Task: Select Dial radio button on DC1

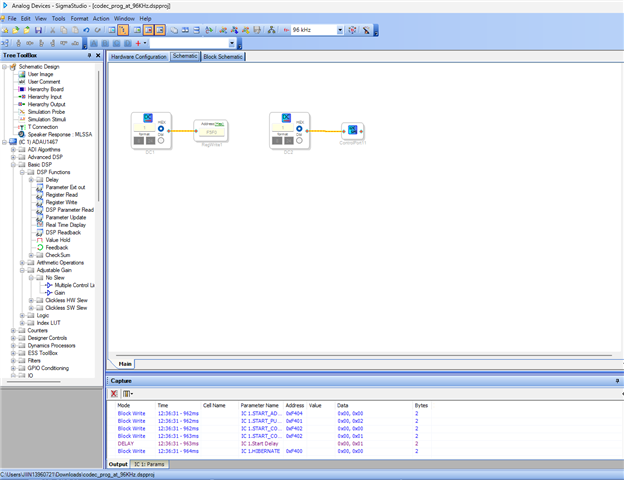Action: pos(161,140)
